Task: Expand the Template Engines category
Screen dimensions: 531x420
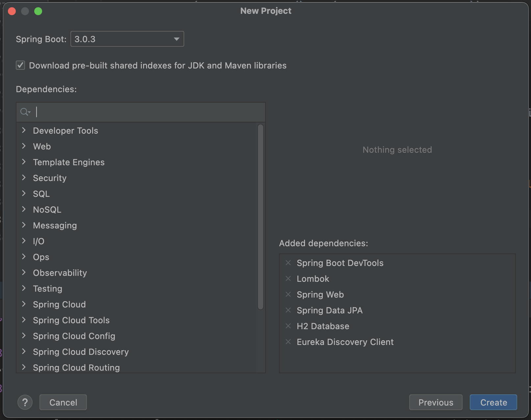Action: pyautogui.click(x=24, y=162)
